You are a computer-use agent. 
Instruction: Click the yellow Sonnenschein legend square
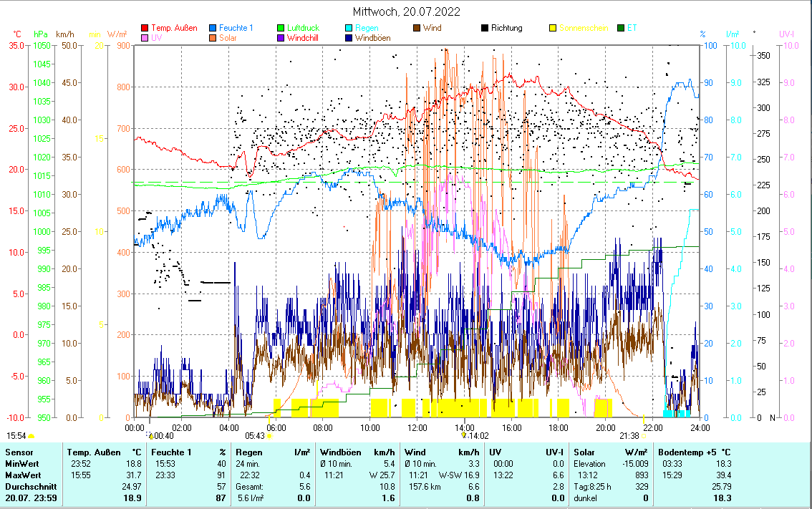[x=553, y=29]
